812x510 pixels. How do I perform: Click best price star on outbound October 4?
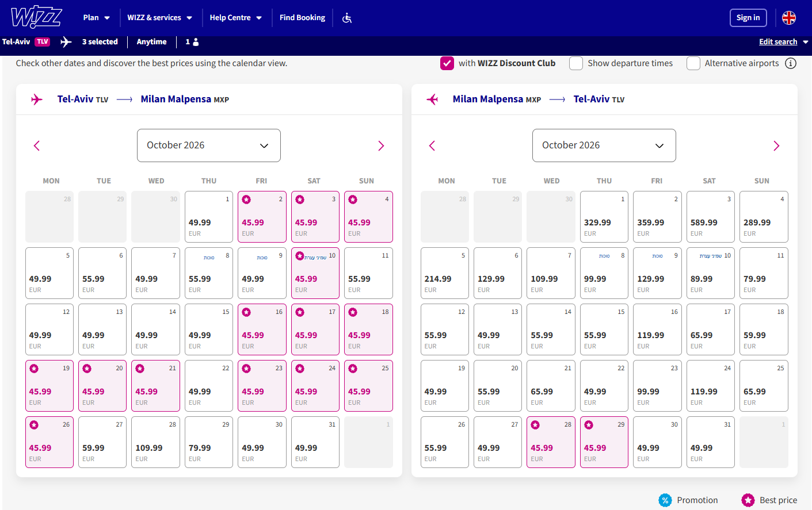point(353,200)
